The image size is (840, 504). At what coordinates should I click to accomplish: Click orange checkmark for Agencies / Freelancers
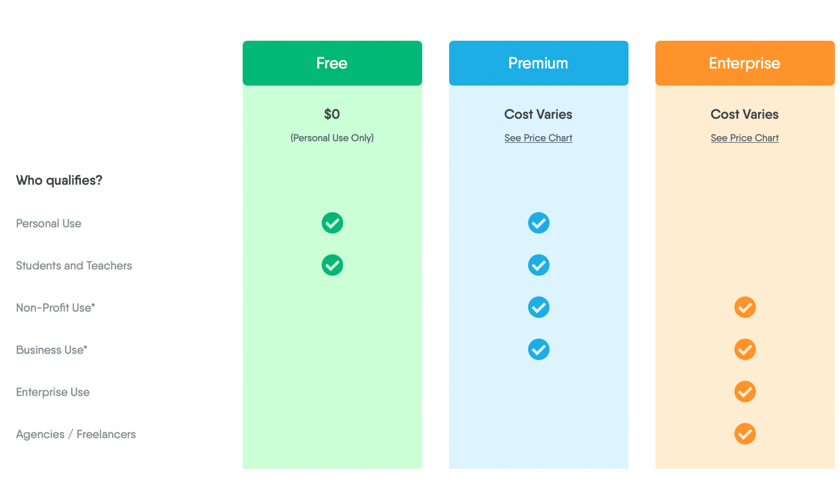(x=745, y=434)
